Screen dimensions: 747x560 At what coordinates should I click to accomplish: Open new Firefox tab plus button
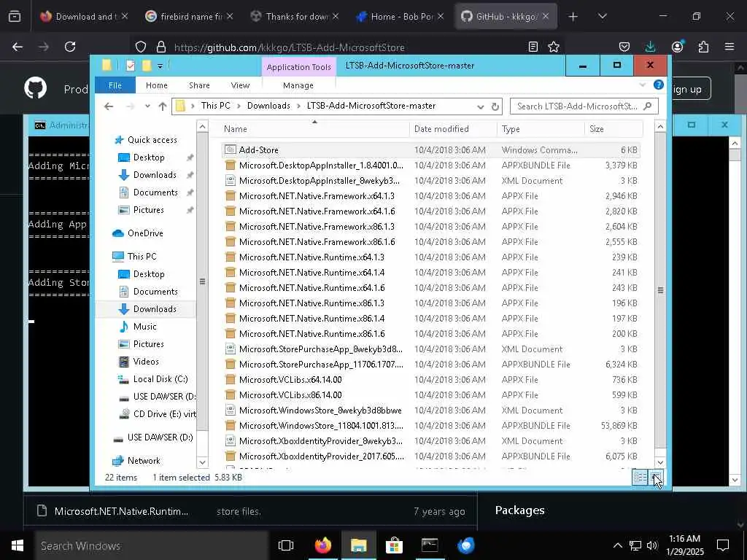coord(573,17)
